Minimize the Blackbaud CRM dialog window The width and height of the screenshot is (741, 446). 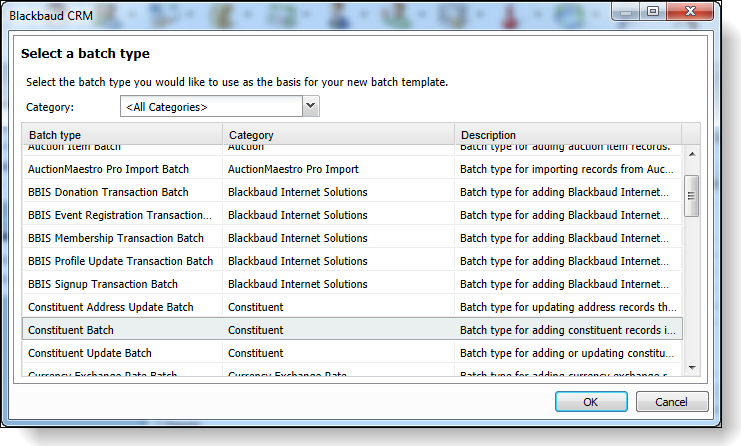pos(626,11)
